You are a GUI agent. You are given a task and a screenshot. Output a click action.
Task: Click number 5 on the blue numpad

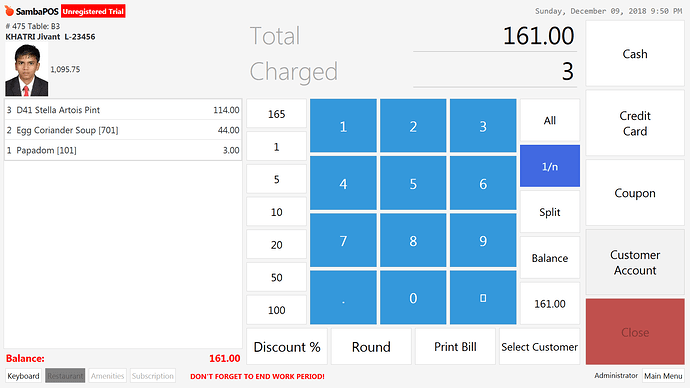pyautogui.click(x=413, y=183)
